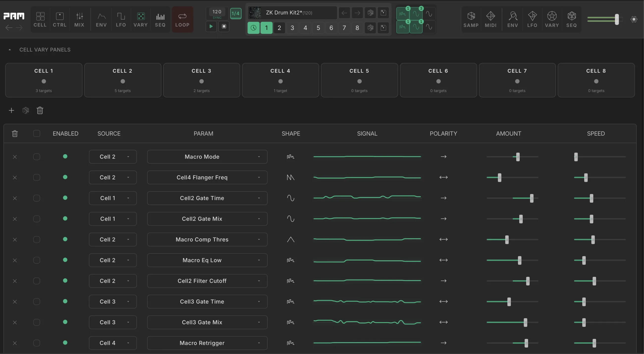Viewport: 644px width, 354px height.
Task: Randomize preset with dice icon beside arrows
Action: click(x=371, y=13)
